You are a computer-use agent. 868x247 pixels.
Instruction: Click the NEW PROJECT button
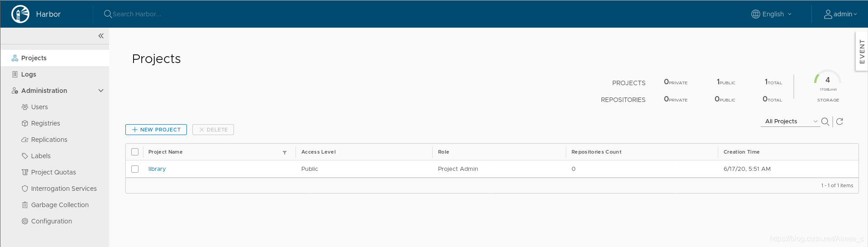coord(156,130)
